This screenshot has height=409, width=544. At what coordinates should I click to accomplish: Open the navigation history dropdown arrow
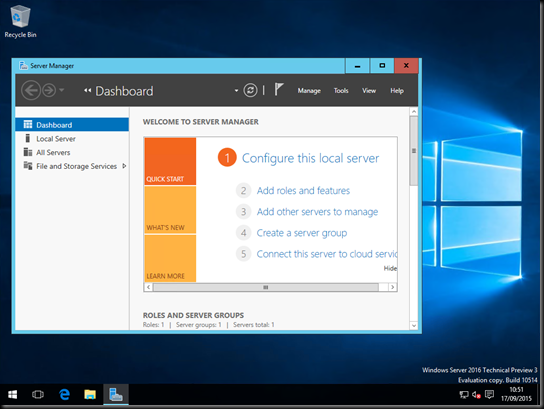tap(62, 90)
